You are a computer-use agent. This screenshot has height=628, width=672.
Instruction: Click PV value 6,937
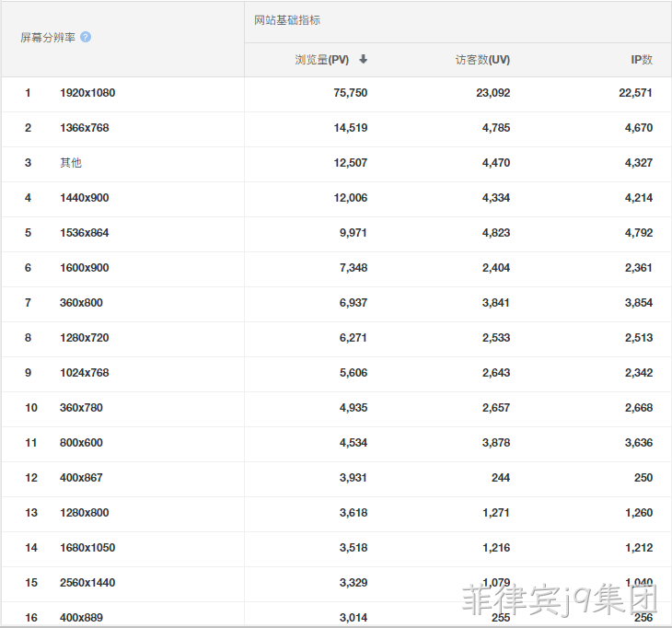(353, 303)
